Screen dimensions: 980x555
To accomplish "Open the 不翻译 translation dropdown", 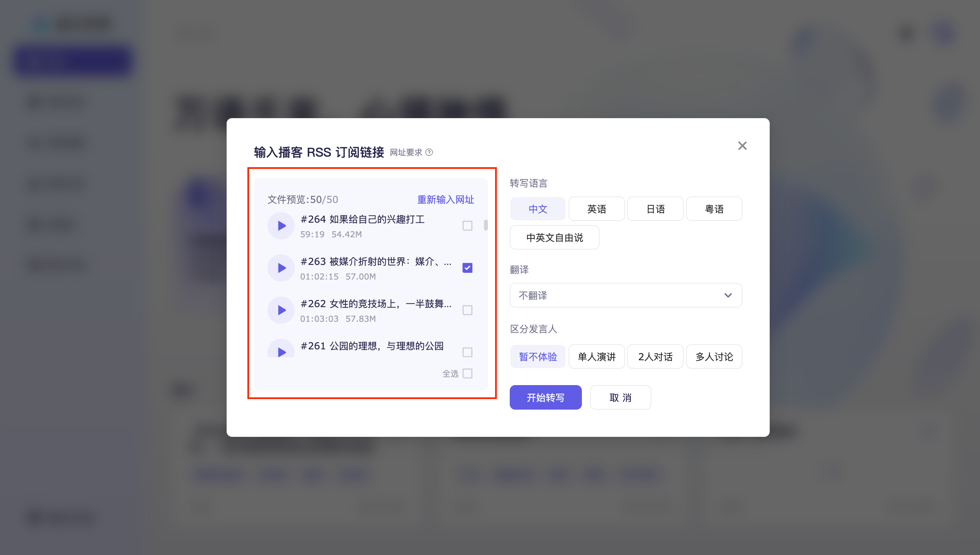I will click(625, 295).
